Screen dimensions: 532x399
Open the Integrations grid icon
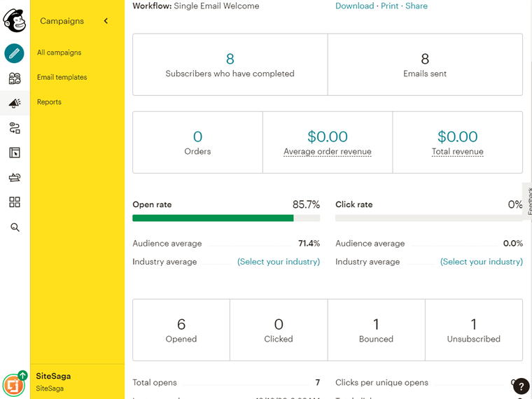15,202
